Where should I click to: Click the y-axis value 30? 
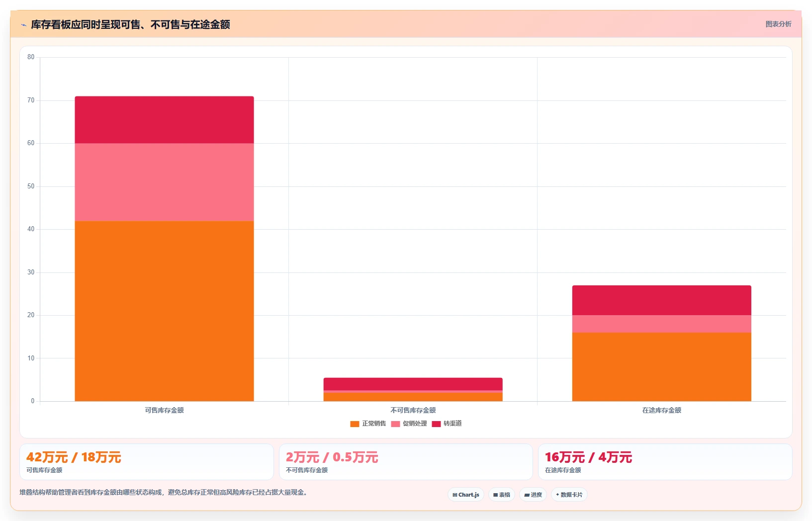pyautogui.click(x=31, y=272)
